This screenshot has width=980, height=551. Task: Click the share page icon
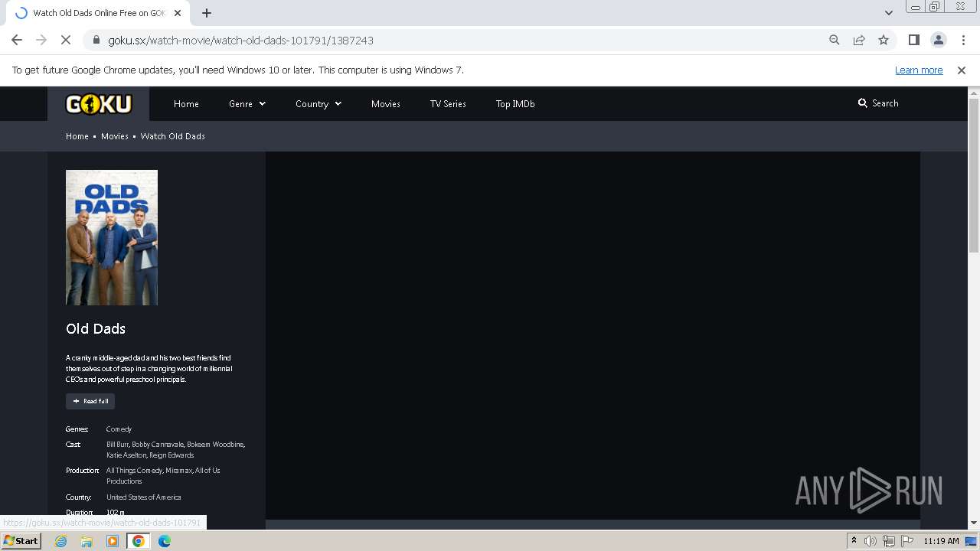pos(859,40)
